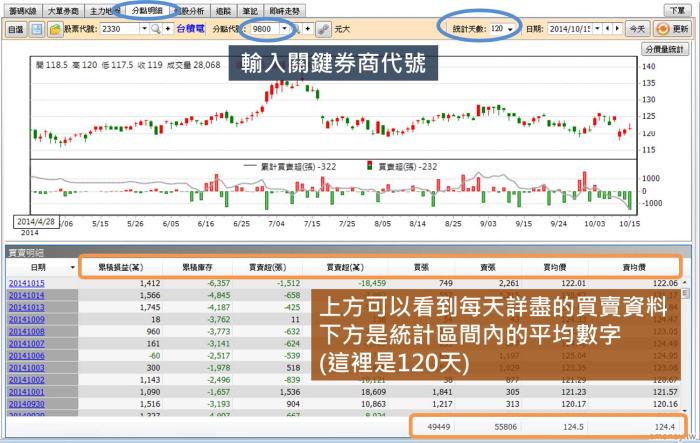The image size is (700, 443).
Task: Click the table scrollbar down arrow
Action: (x=685, y=410)
